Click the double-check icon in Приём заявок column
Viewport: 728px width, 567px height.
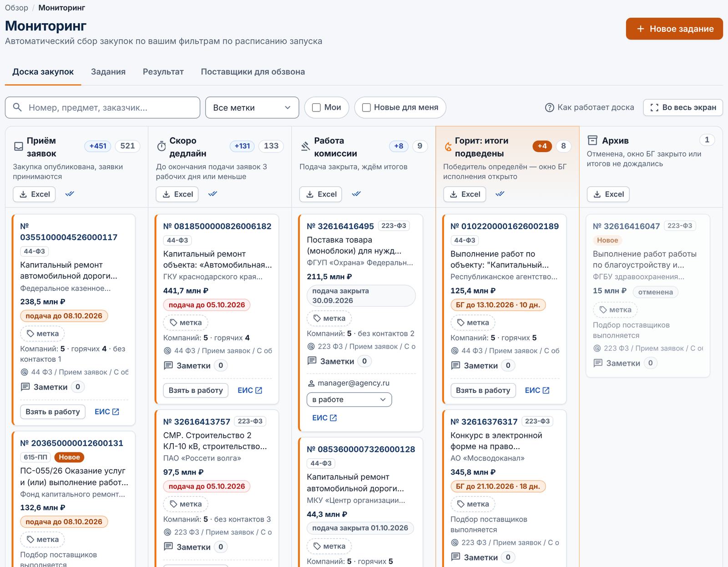tap(70, 194)
